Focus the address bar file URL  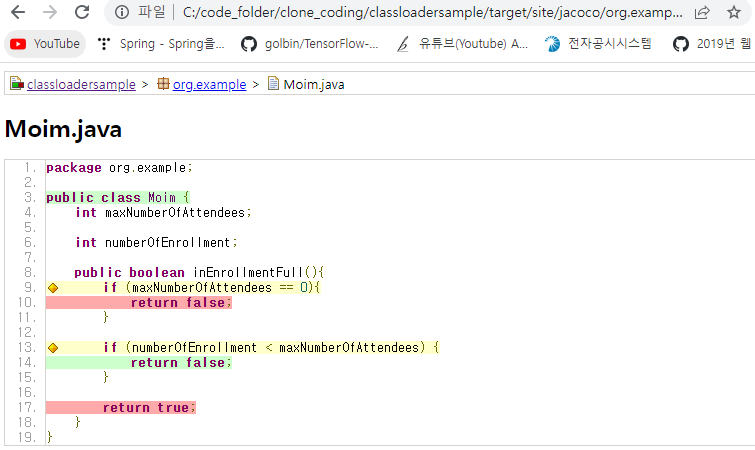tap(432, 12)
